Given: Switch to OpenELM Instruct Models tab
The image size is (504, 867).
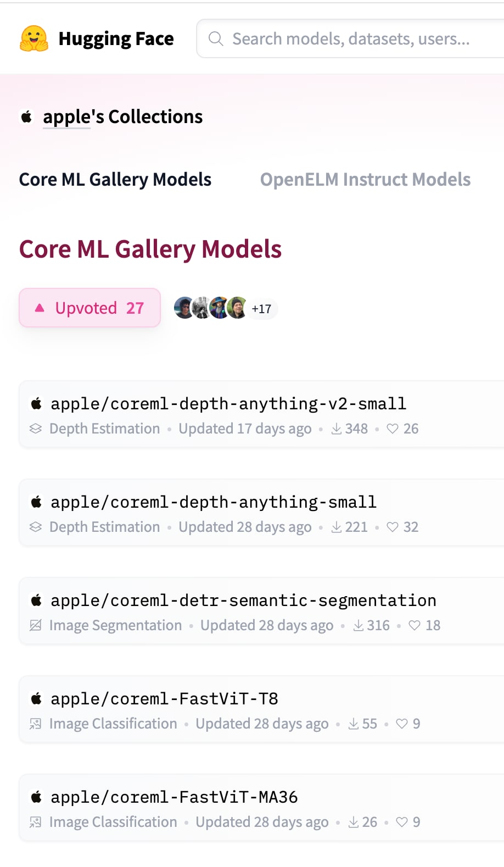Looking at the screenshot, I should pos(365,180).
